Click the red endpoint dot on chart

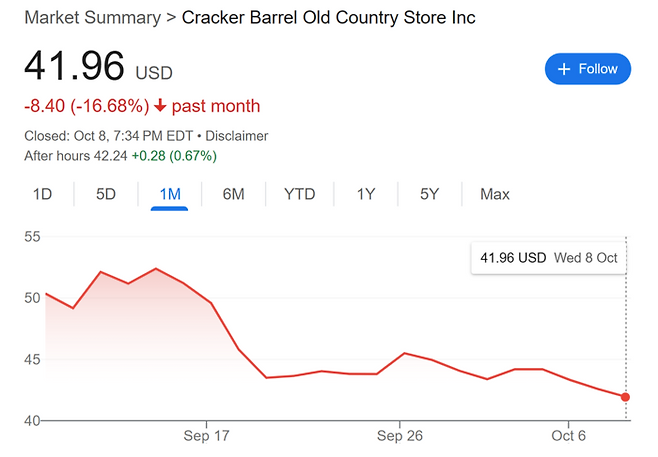point(626,397)
